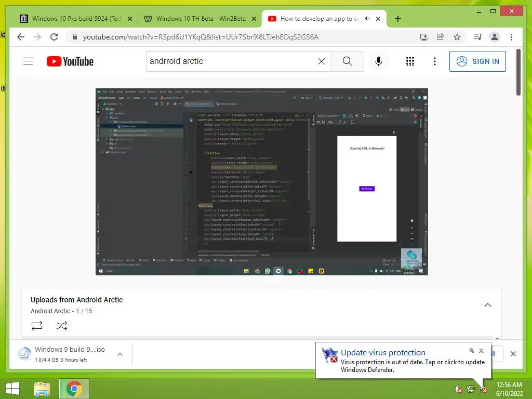
Task: Click the search magnifier button
Action: click(x=348, y=61)
